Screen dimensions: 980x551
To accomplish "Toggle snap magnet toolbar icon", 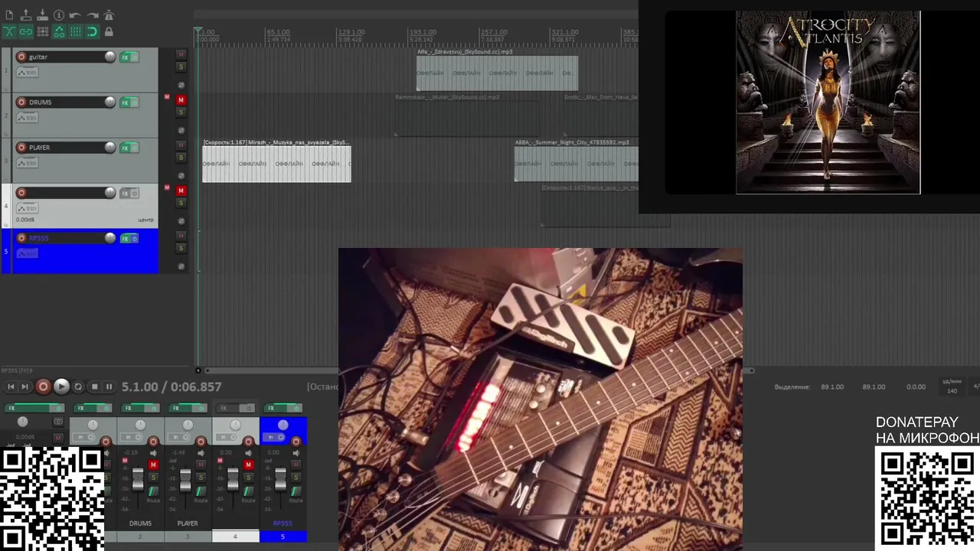I will click(x=92, y=31).
